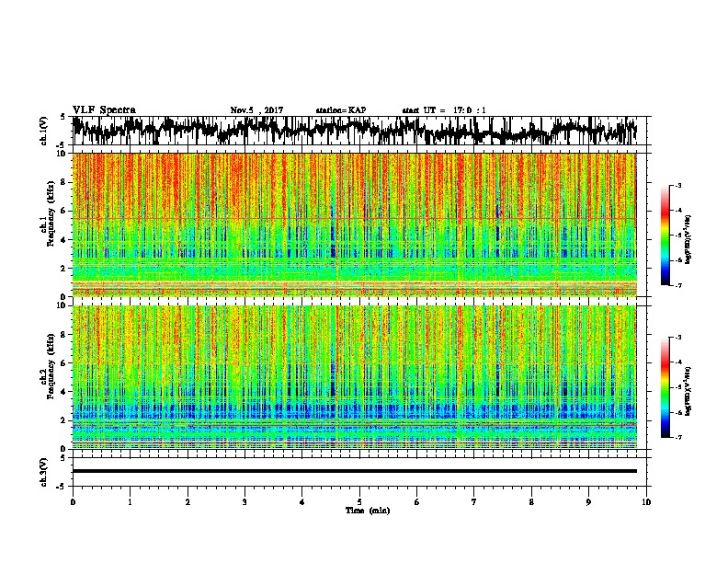Click the ch.2 spectrogram 6 kHz tick label
The width and height of the screenshot is (728, 563).
click(64, 363)
